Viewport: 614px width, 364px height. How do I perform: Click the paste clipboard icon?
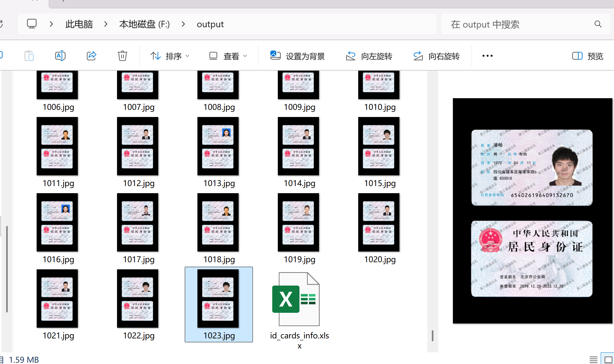point(29,56)
